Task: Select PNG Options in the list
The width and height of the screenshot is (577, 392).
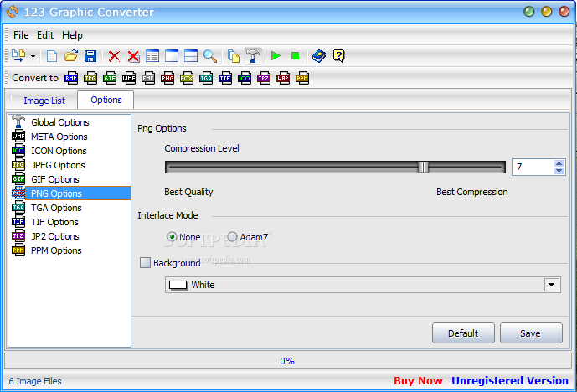Action: click(70, 193)
